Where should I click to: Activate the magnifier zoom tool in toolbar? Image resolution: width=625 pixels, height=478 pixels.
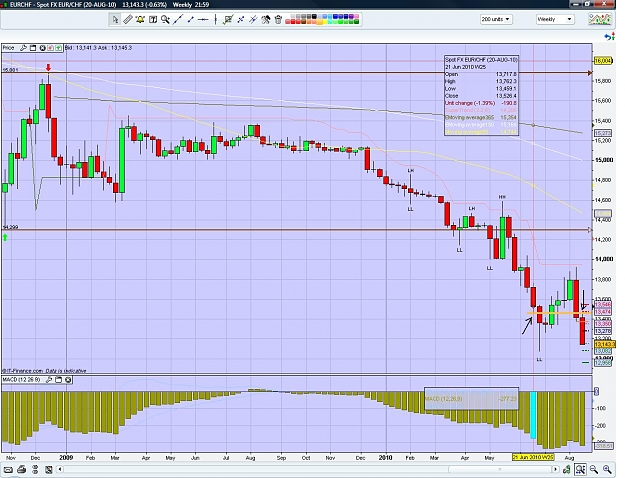(x=165, y=19)
